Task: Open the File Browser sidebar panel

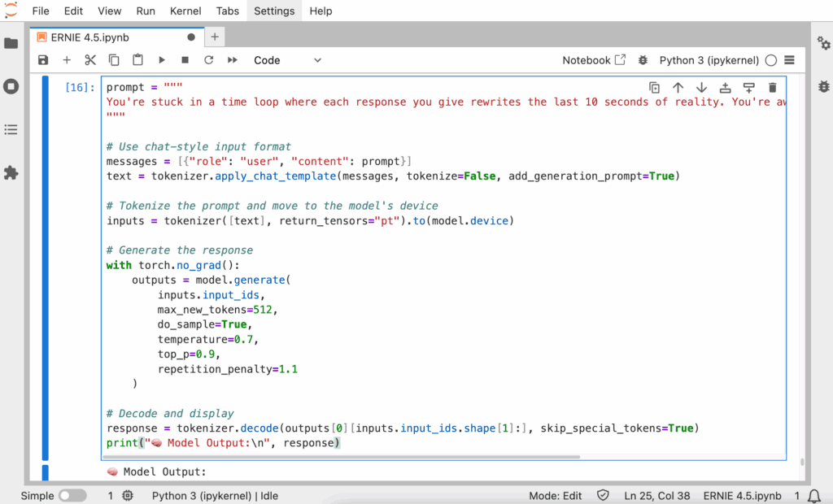Action: coord(11,43)
